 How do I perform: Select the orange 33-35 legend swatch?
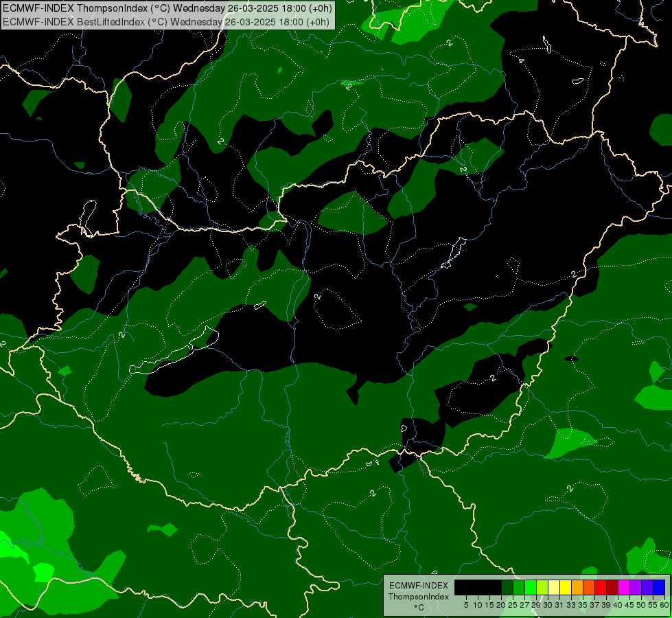[x=577, y=587]
